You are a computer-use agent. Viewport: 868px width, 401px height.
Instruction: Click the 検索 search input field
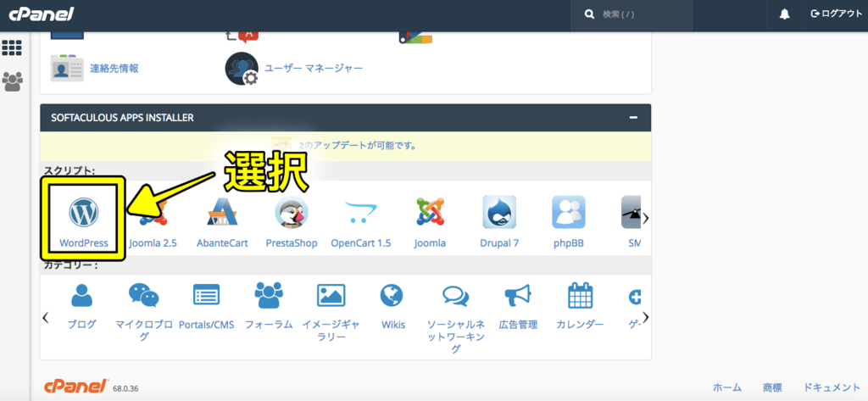[x=631, y=15]
